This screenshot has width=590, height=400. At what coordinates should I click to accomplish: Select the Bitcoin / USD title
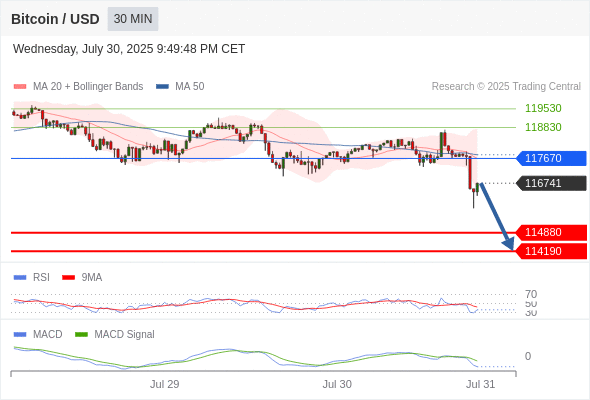(x=55, y=19)
